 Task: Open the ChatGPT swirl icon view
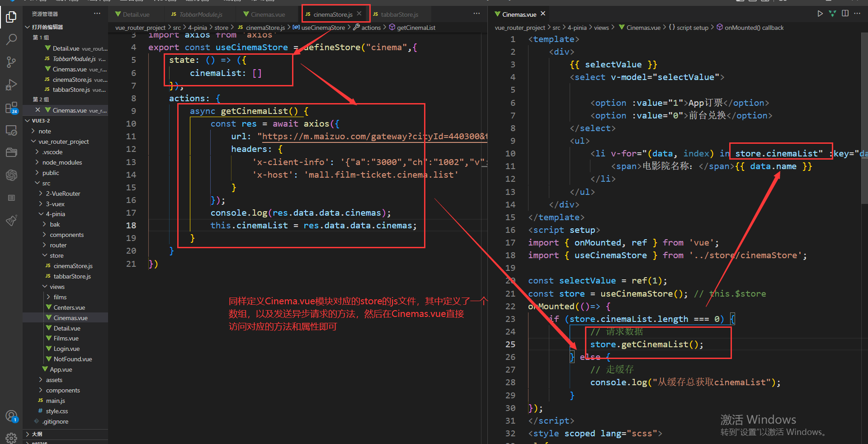click(x=11, y=175)
